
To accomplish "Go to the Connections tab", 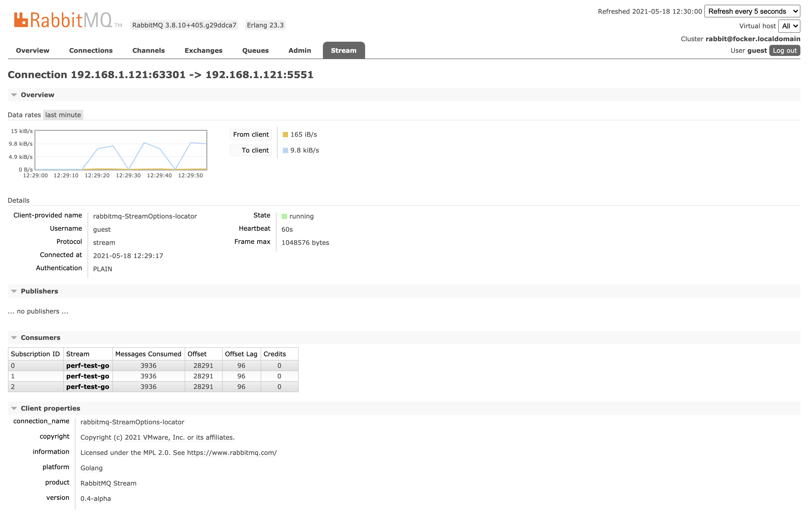I will pos(91,51).
